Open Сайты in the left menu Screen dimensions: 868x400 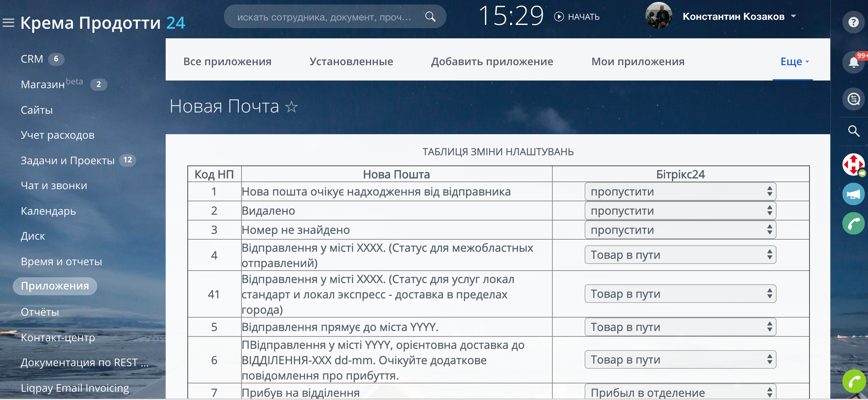pyautogui.click(x=37, y=110)
